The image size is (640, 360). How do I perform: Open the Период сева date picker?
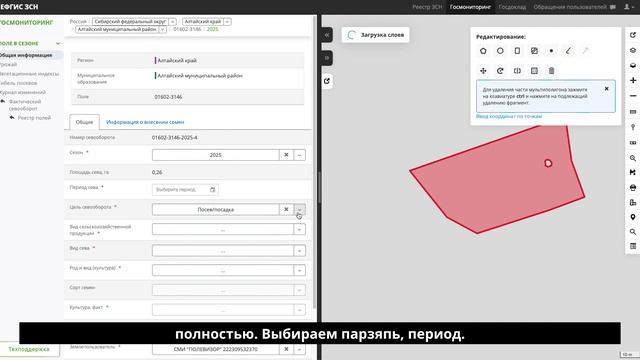tap(185, 190)
